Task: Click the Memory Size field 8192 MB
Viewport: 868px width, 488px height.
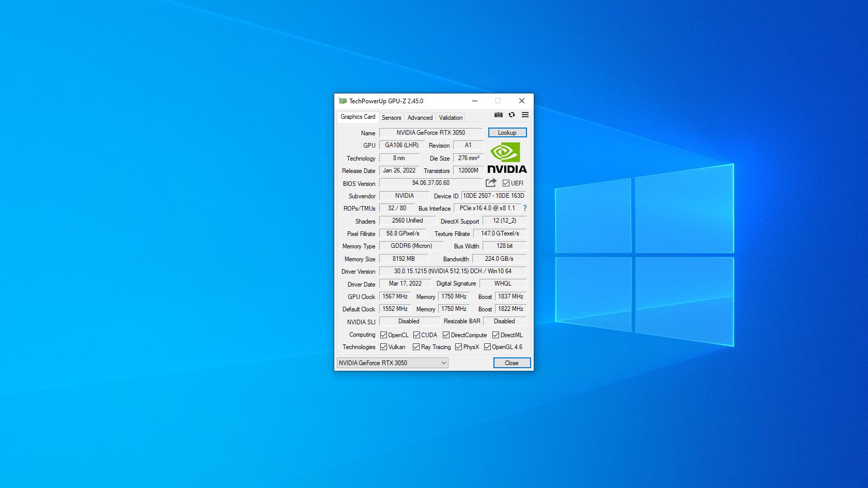Action: pos(404,259)
